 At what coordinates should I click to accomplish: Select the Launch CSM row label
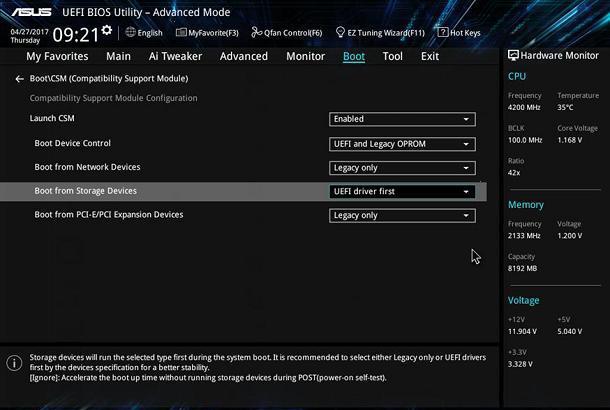pyautogui.click(x=52, y=118)
